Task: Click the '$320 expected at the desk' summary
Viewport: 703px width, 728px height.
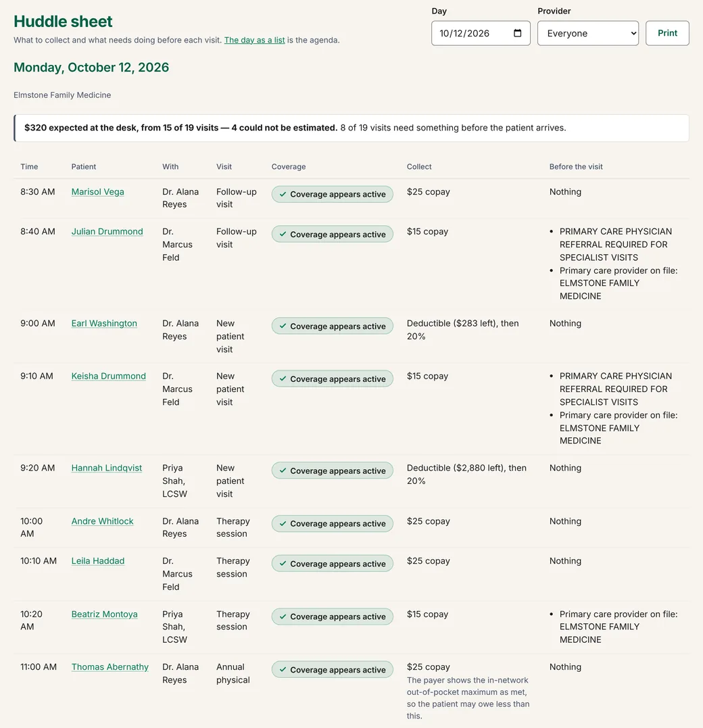Action: point(180,128)
